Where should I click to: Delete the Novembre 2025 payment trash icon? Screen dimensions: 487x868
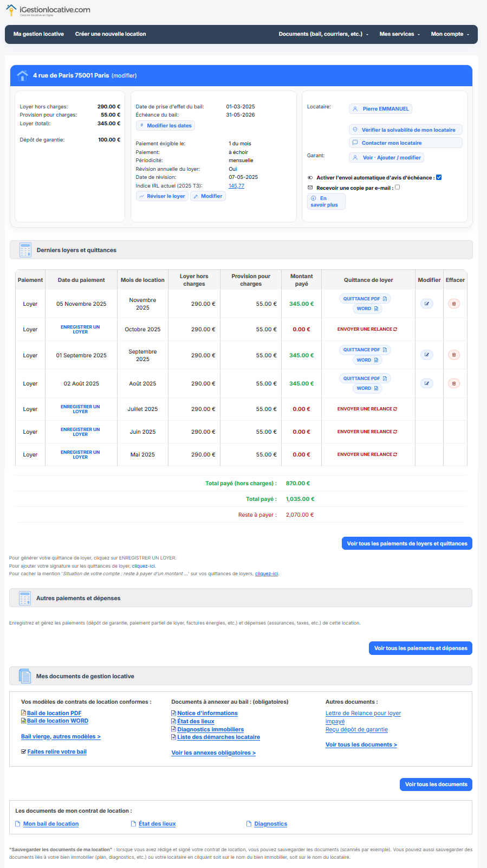[454, 304]
